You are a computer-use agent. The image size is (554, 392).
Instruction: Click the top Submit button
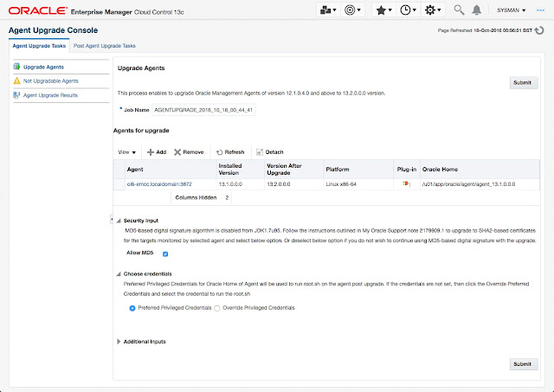[x=523, y=82]
